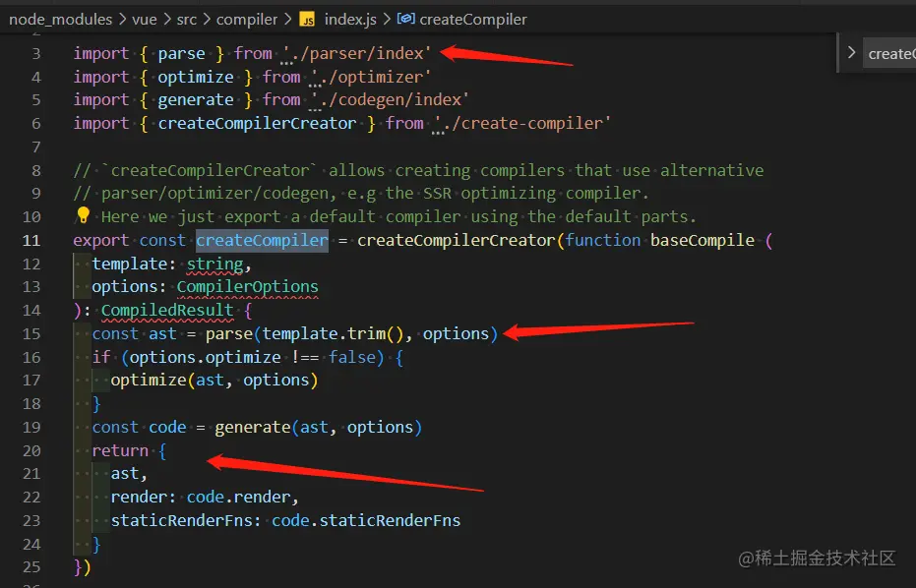
Task: Click the string type with error squiggle
Action: (x=214, y=264)
